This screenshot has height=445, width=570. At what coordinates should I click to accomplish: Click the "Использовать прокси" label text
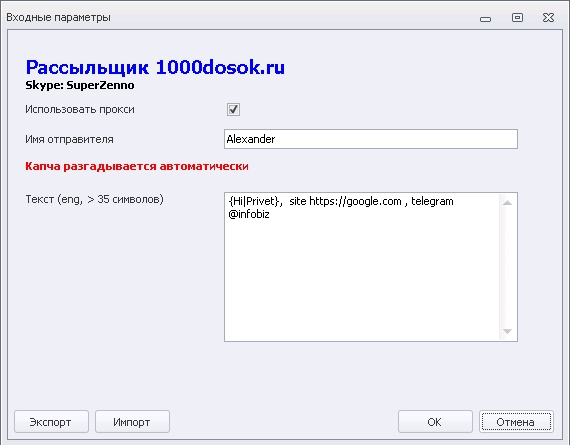click(x=80, y=109)
